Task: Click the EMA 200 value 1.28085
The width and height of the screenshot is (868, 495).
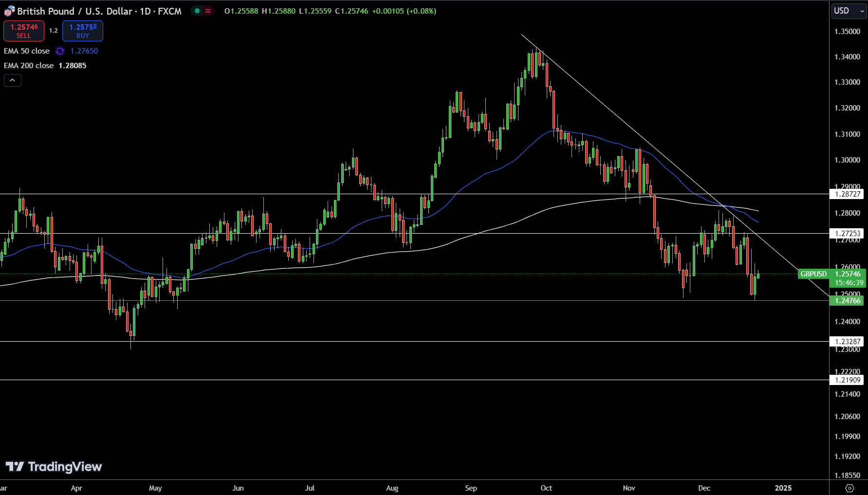Action: coord(73,66)
